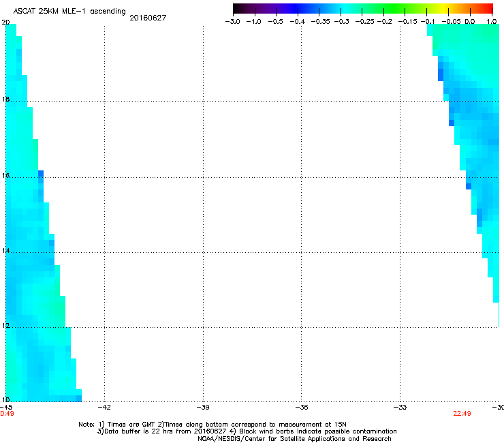Click the longitude label -36

point(302,408)
